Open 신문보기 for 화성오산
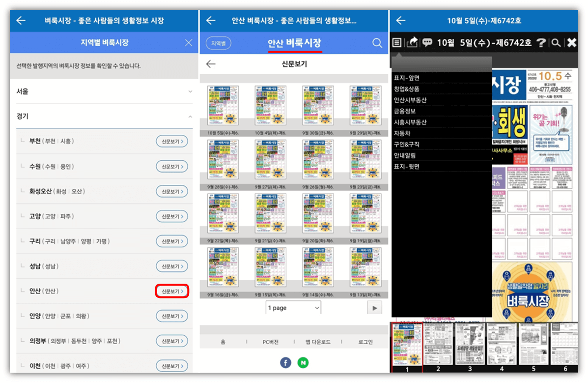The image size is (588, 383). pos(172,191)
